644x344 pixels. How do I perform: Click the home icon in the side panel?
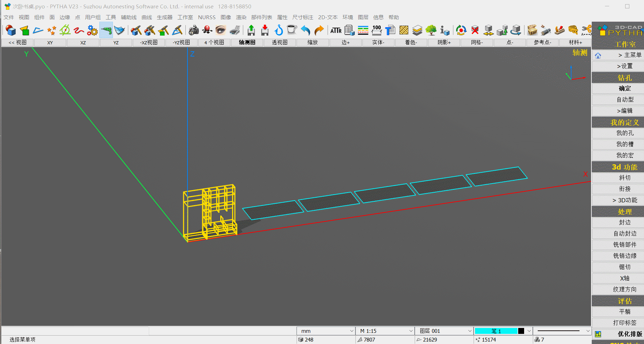tap(598, 55)
